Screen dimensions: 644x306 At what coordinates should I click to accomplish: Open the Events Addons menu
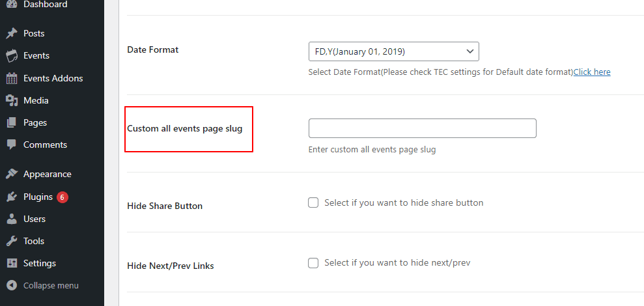[x=53, y=78]
